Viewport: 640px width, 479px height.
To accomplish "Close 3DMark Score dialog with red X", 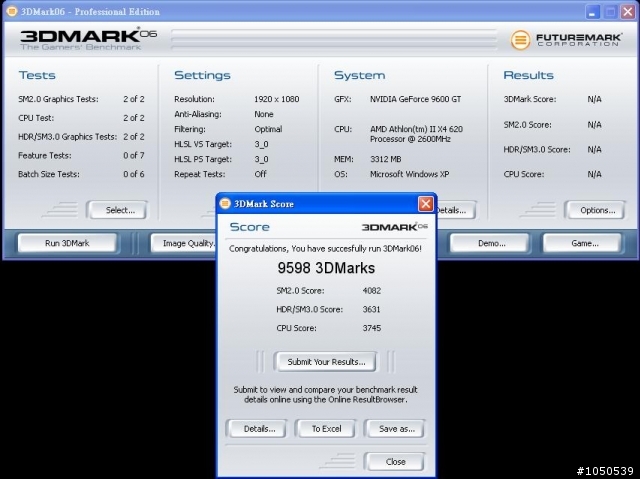I will coord(426,203).
